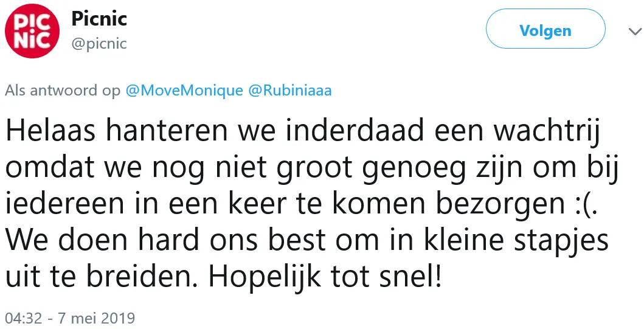Viewport: 644px width, 329px height.
Task: Click the word 'wachtrij' in the tweet
Action: tap(546, 132)
